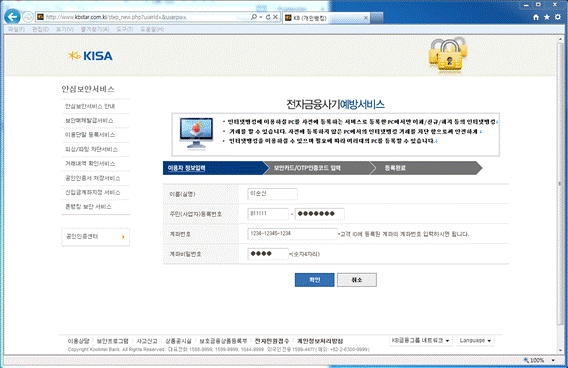Click the golden padlocks image
Image resolution: width=568 pixels, height=368 pixels.
click(x=448, y=55)
